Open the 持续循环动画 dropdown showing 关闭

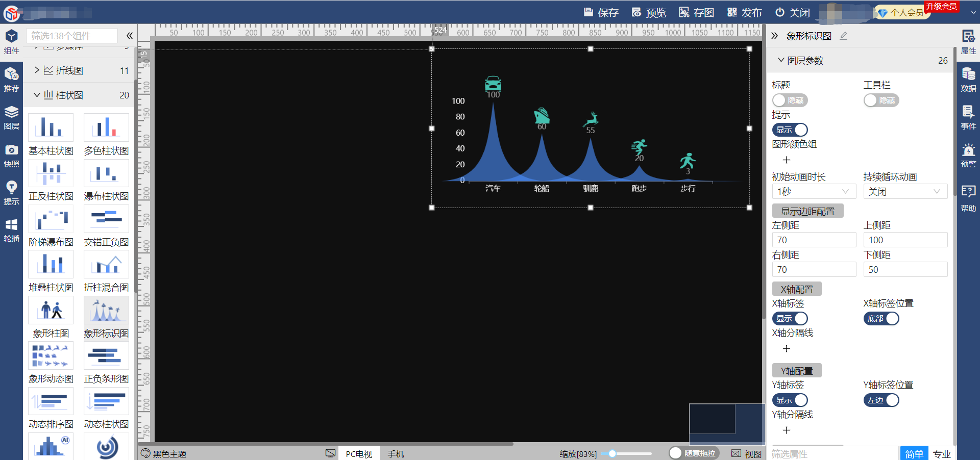[905, 191]
